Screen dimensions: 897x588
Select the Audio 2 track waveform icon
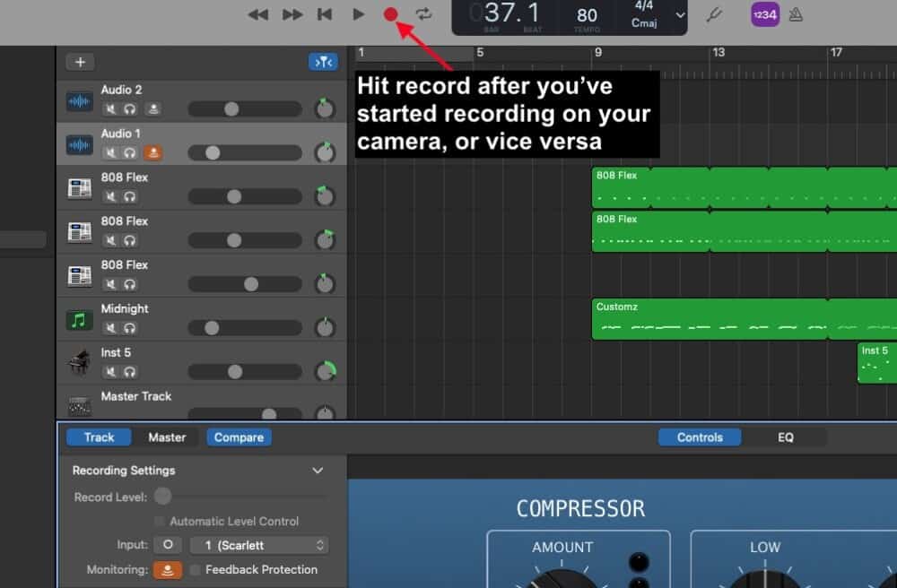point(79,101)
